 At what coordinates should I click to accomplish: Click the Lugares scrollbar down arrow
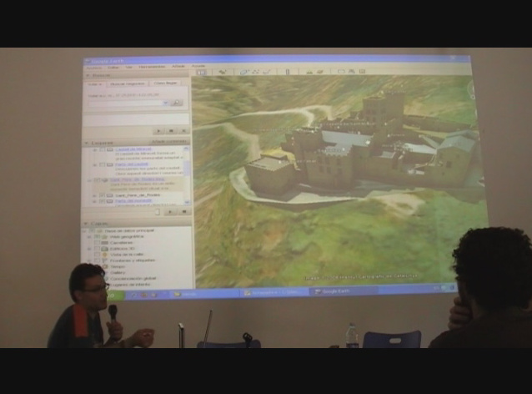187,202
